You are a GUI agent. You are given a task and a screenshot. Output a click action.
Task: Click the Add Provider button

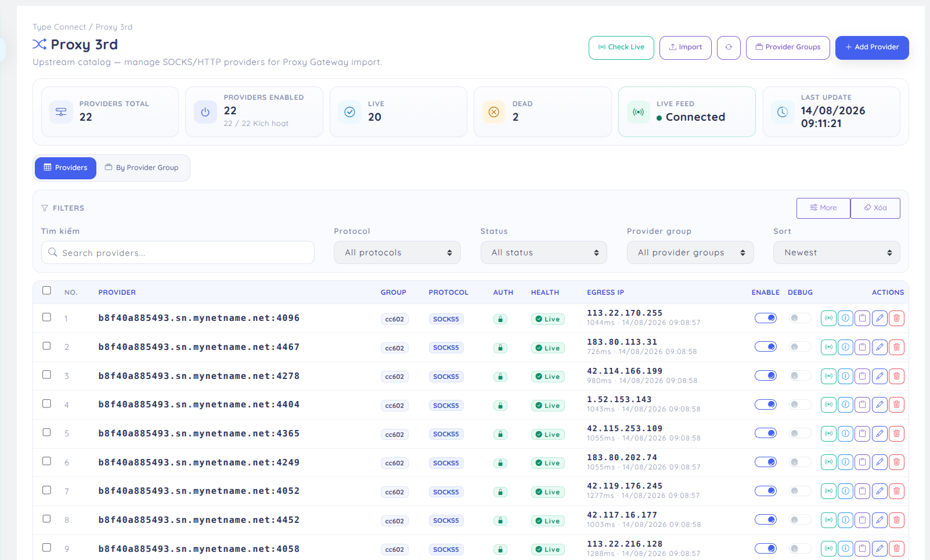pos(872,48)
